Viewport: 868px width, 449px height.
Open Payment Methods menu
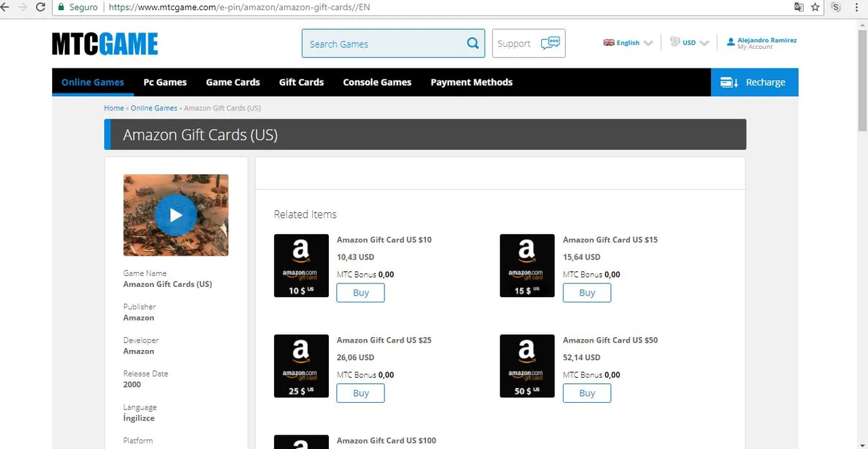(471, 82)
